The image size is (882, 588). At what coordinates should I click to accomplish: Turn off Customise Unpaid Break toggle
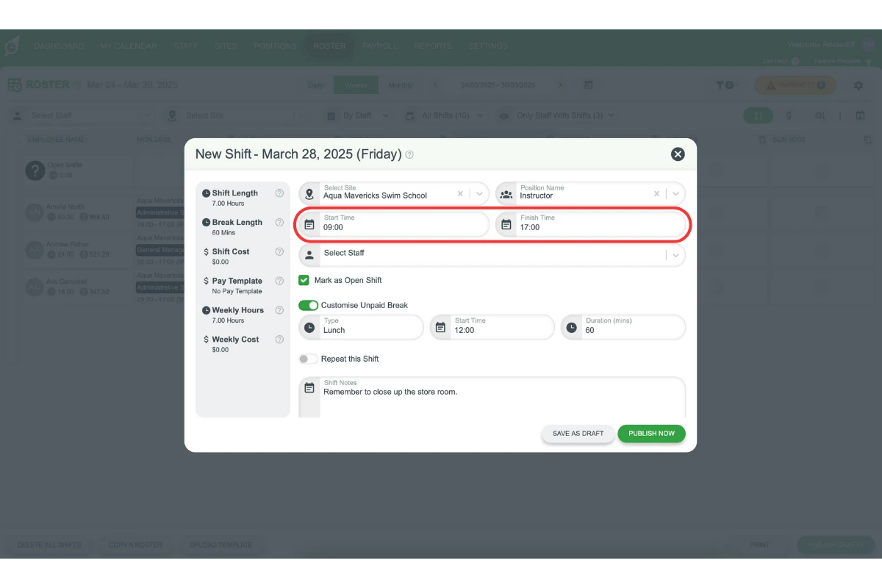308,305
